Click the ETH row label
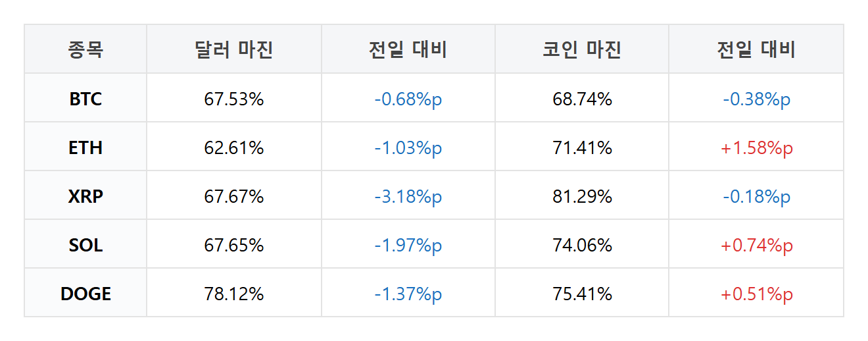 point(85,147)
